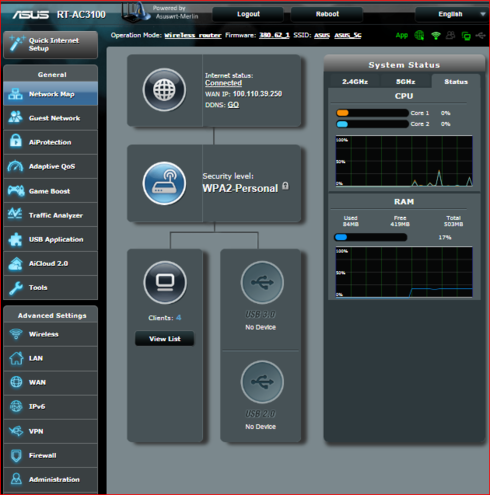490x495 pixels.
Task: Select the USB 2.0 port icon
Action: 262,382
